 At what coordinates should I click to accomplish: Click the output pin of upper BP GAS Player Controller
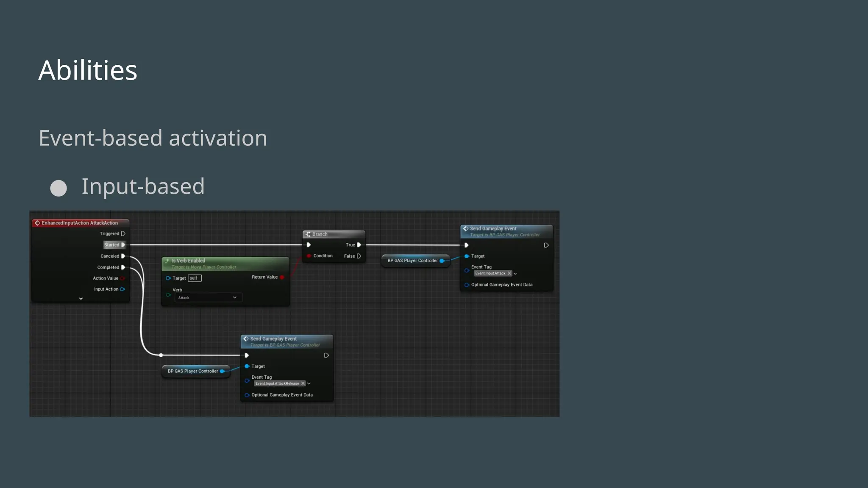pos(442,261)
